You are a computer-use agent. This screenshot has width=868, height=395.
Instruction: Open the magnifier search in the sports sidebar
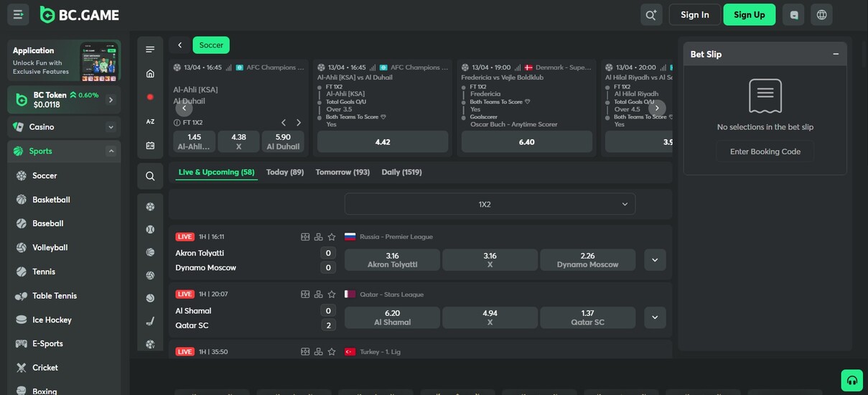click(x=150, y=176)
